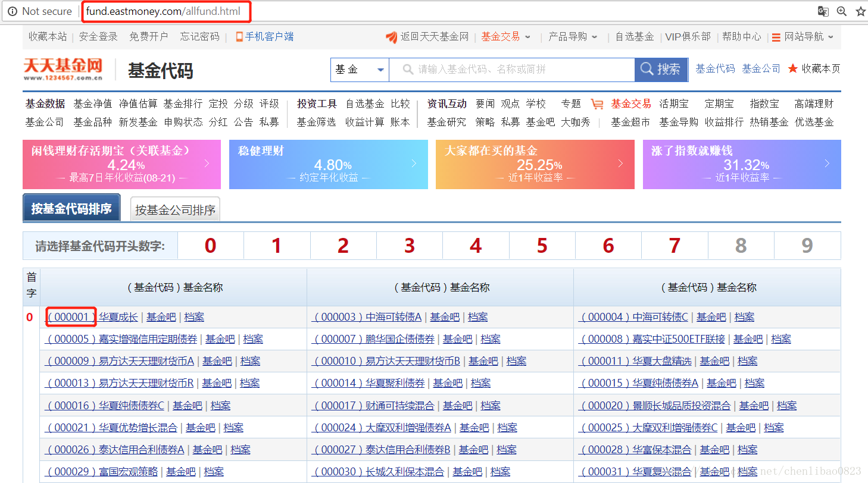This screenshot has width=868, height=483.
Task: Open VIP俱乐部 link
Action: [688, 37]
